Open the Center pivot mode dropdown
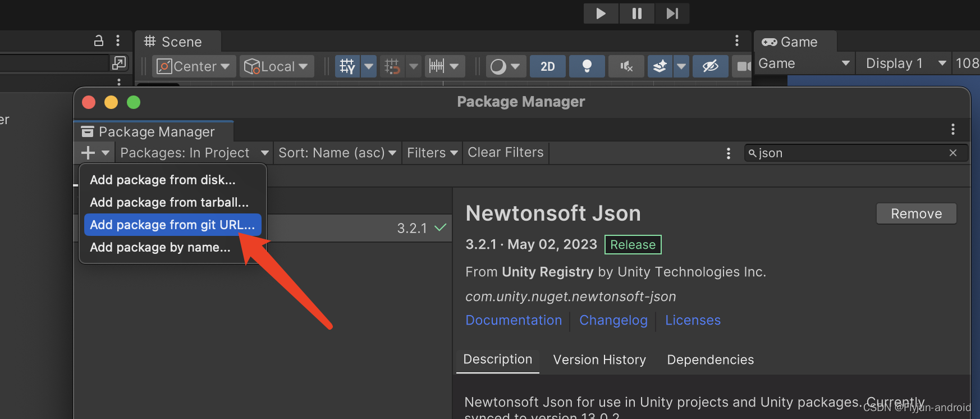This screenshot has height=419, width=980. tap(194, 66)
